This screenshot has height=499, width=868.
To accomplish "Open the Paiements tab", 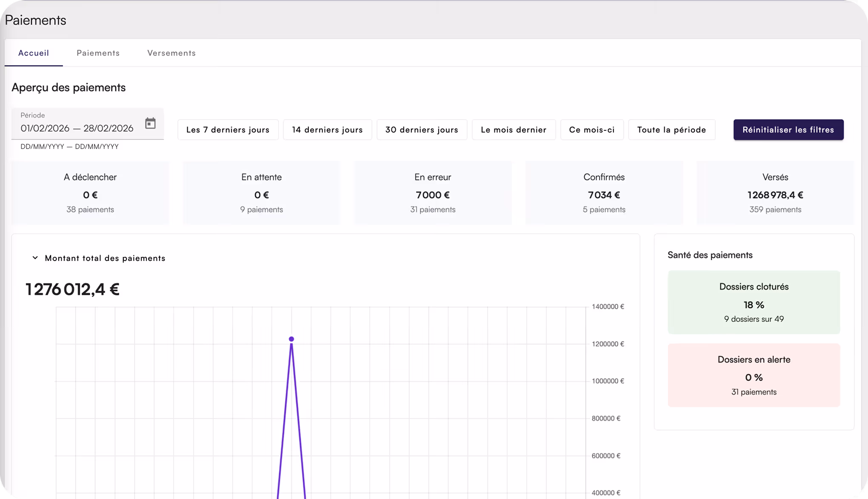I will coord(98,53).
